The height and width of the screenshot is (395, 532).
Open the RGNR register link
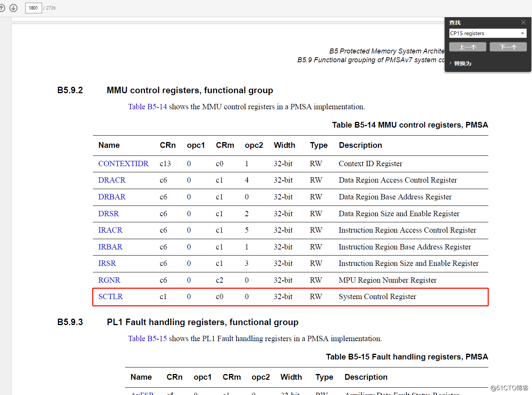point(109,280)
